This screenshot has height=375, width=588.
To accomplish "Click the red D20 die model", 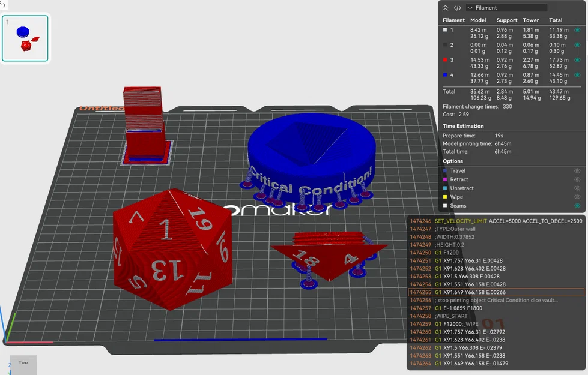I will (172, 249).
